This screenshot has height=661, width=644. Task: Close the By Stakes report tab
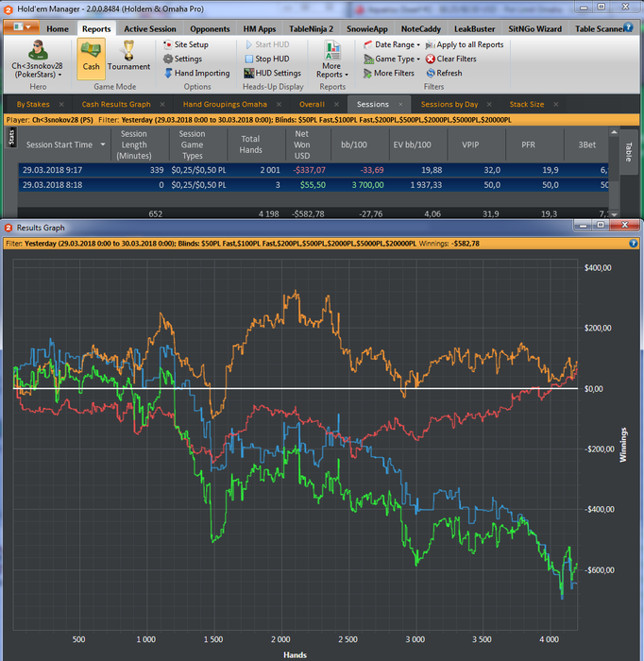(61, 104)
